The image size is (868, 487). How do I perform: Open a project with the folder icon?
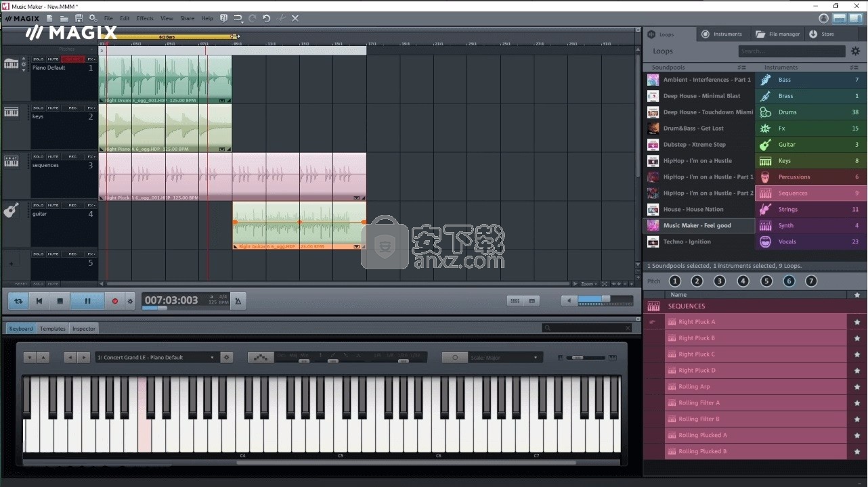[x=64, y=18]
